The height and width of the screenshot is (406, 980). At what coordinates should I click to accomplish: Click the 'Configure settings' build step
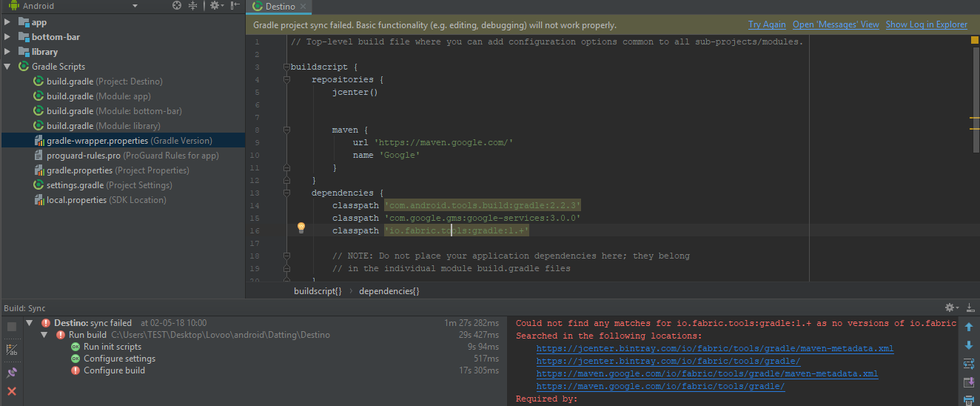click(x=119, y=359)
